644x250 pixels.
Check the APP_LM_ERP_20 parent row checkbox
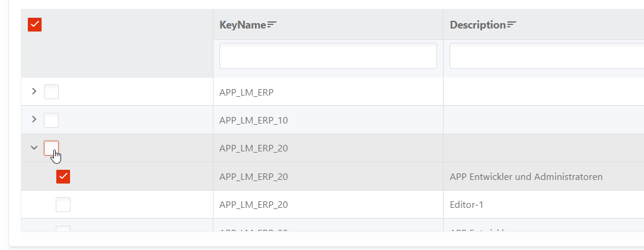(x=52, y=148)
